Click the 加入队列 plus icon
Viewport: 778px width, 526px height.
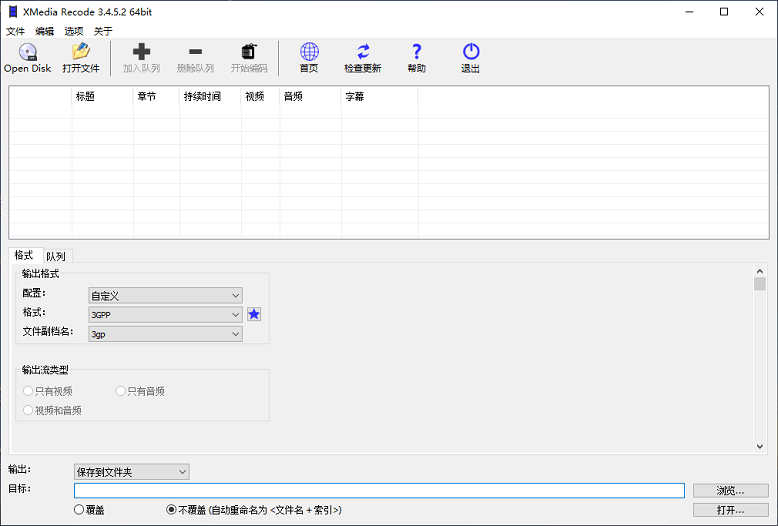click(x=141, y=52)
